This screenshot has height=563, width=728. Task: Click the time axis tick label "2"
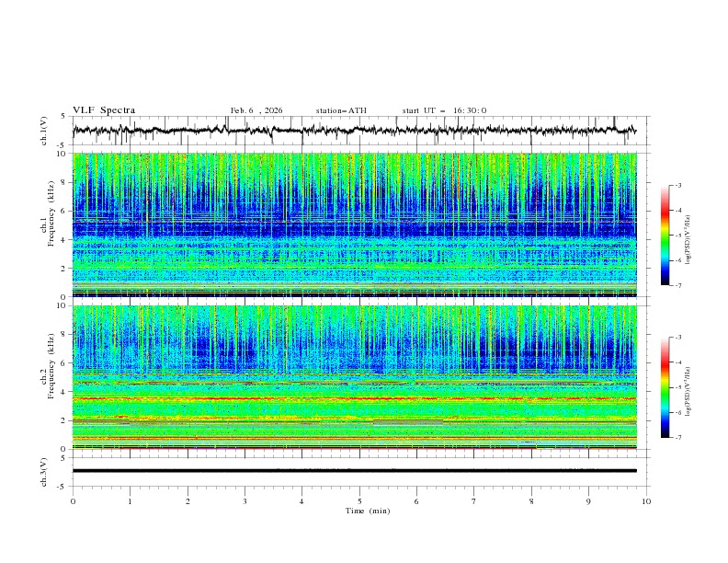coord(188,501)
